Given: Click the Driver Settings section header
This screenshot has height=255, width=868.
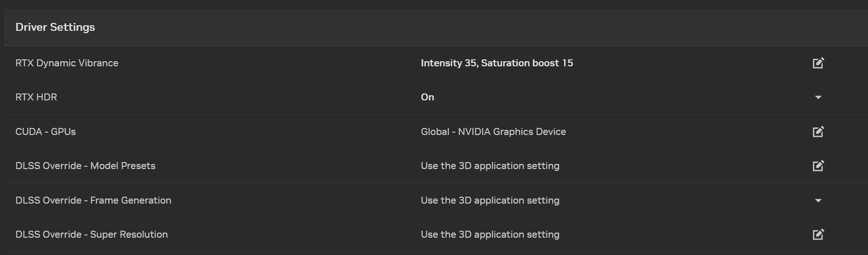Looking at the screenshot, I should click(55, 27).
